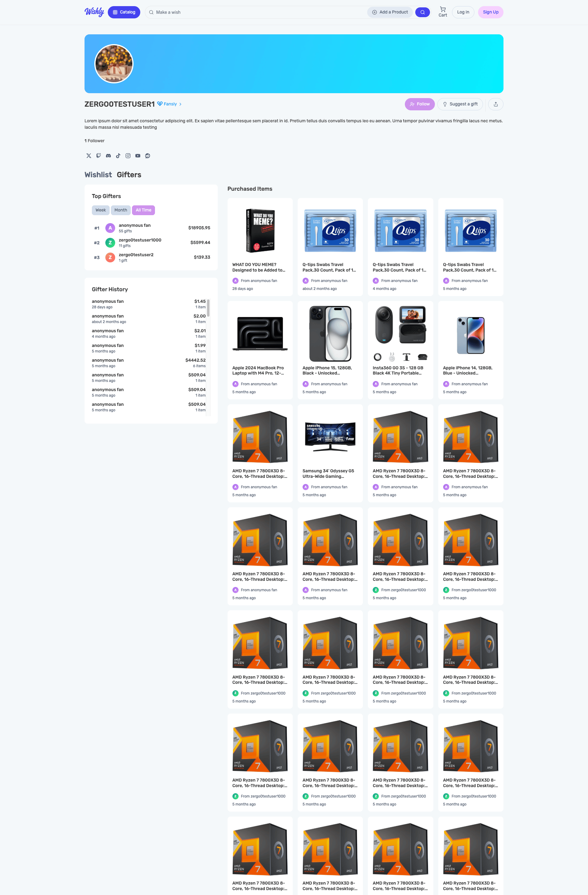588x895 pixels.
Task: Click the Log in button
Action: point(463,12)
